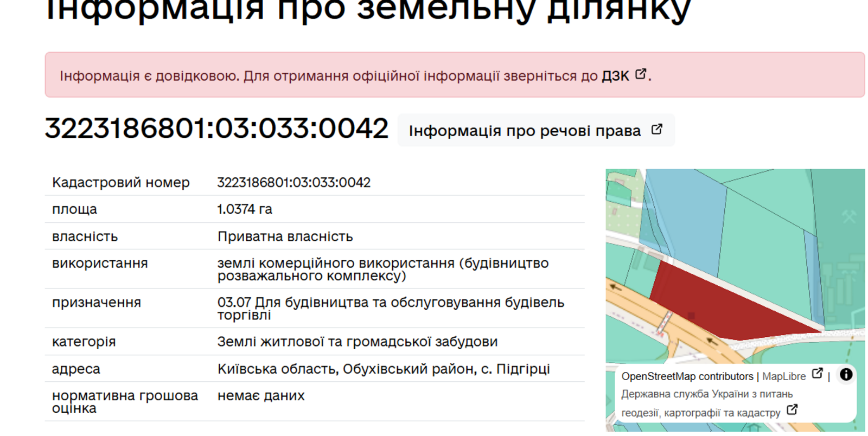Open Державна служба України з питань link
The image size is (868, 436).
(706, 394)
